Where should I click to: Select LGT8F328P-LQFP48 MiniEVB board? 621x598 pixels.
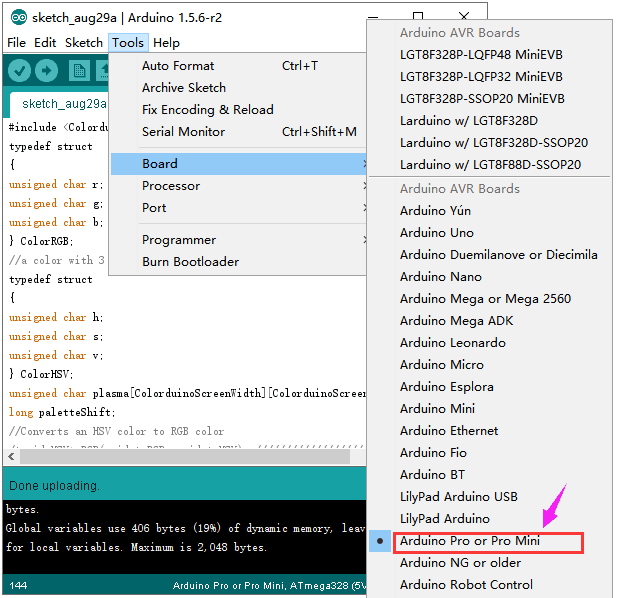tap(490, 55)
